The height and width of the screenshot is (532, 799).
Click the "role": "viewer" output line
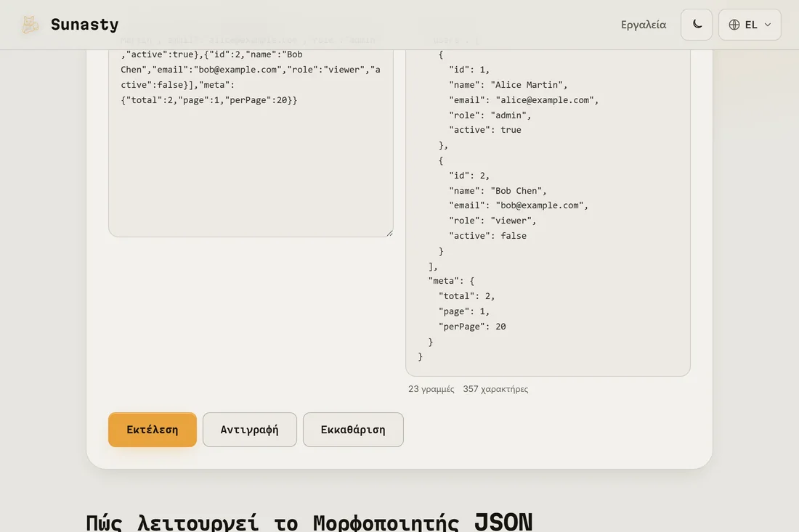pos(492,221)
